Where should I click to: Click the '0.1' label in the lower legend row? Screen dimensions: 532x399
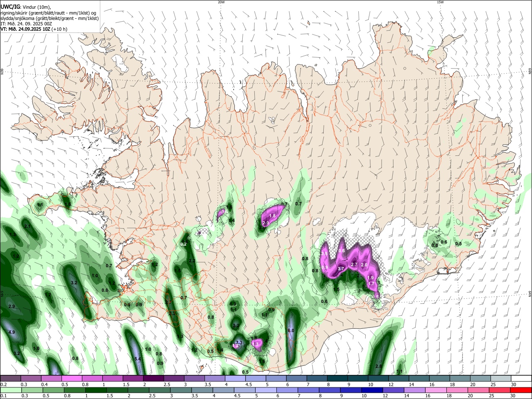coord(4,396)
